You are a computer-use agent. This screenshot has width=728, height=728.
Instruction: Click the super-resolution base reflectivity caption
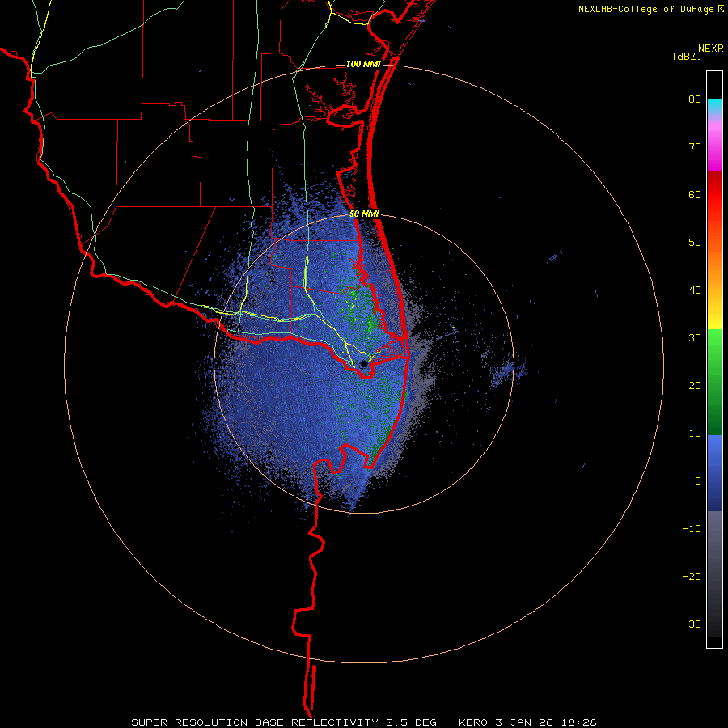(x=363, y=722)
